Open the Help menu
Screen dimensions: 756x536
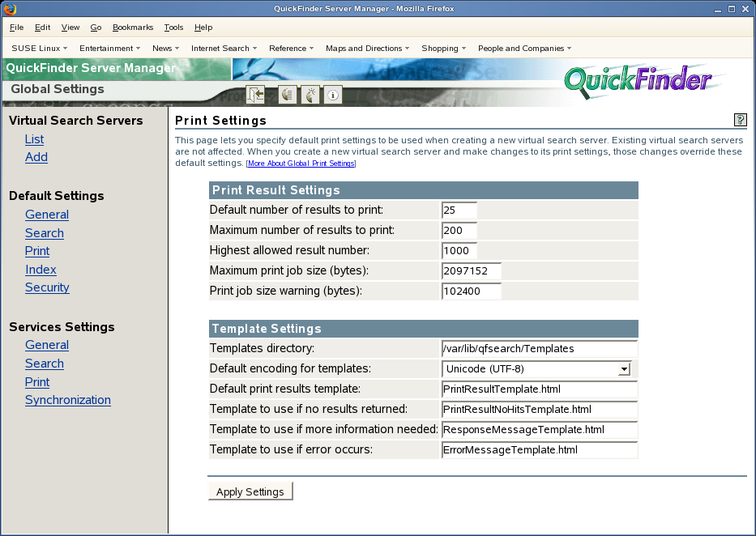pyautogui.click(x=203, y=28)
